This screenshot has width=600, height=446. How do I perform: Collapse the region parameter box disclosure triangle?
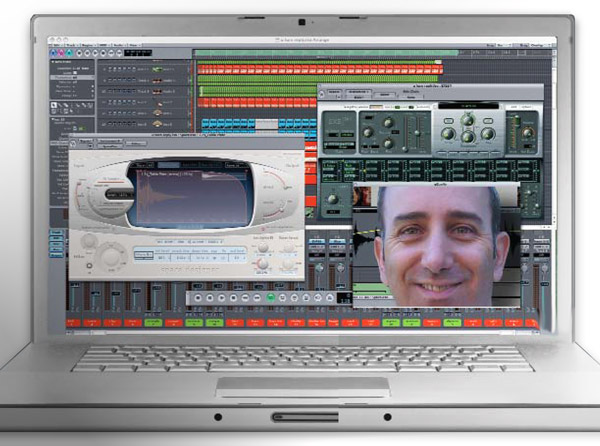click(53, 61)
